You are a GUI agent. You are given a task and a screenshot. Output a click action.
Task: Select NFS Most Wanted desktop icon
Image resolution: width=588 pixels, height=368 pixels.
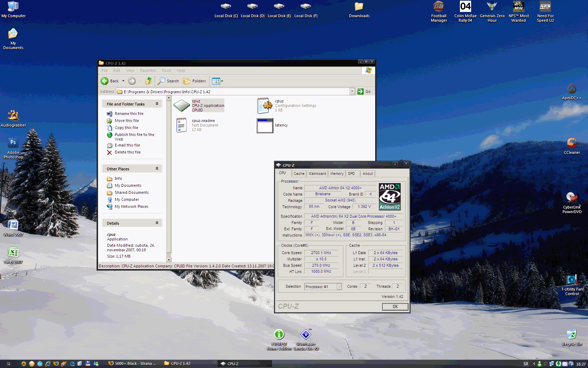click(x=519, y=12)
